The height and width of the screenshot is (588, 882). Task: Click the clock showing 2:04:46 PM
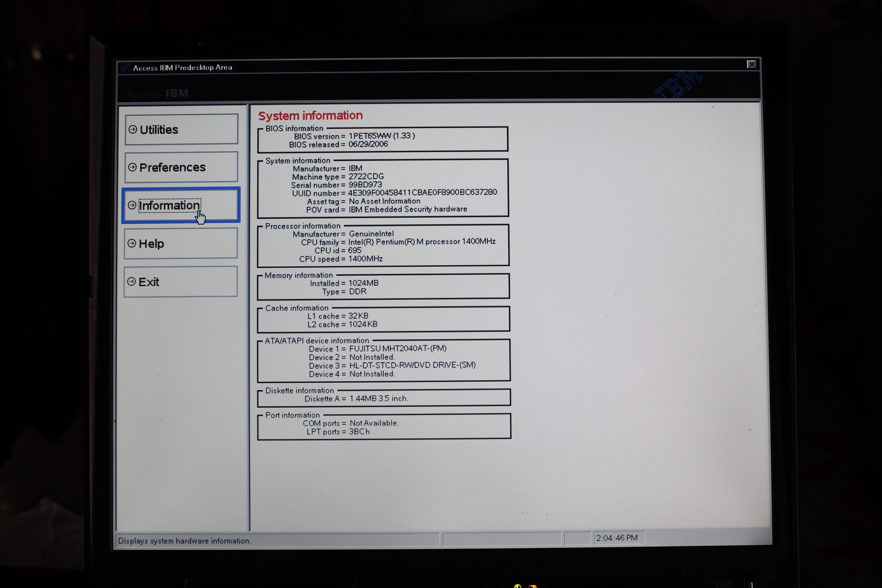617,538
